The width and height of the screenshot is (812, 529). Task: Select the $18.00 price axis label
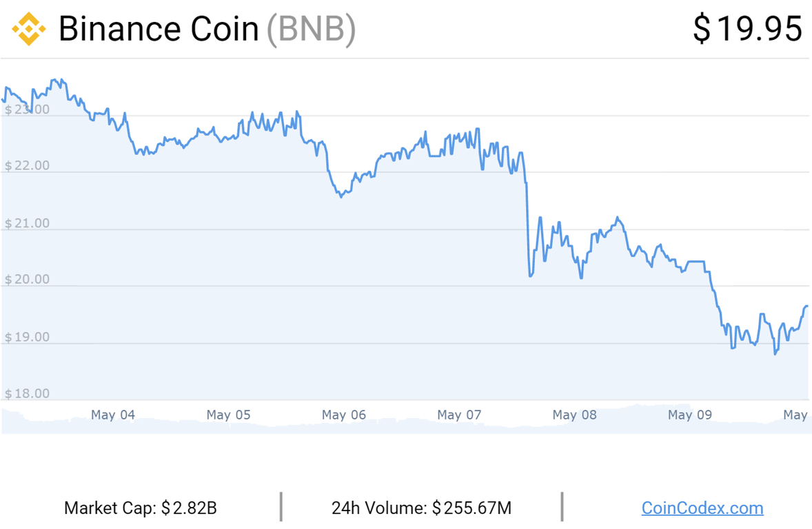[x=27, y=394]
